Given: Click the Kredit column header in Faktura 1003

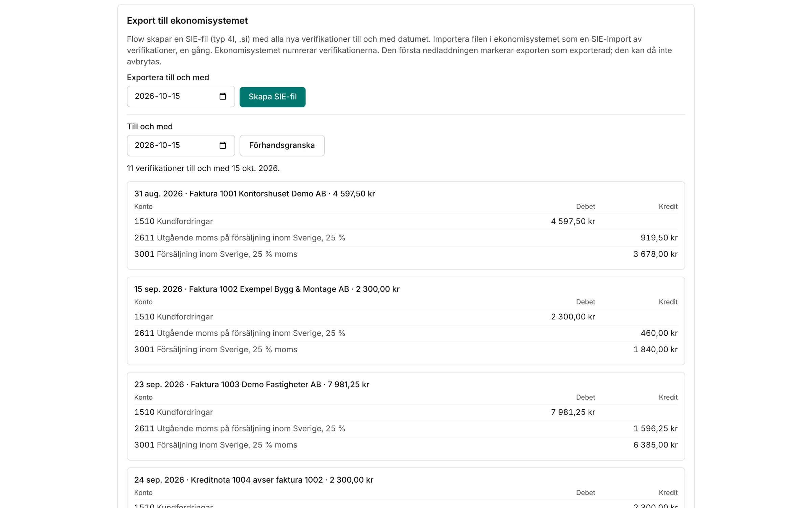Looking at the screenshot, I should [x=668, y=397].
